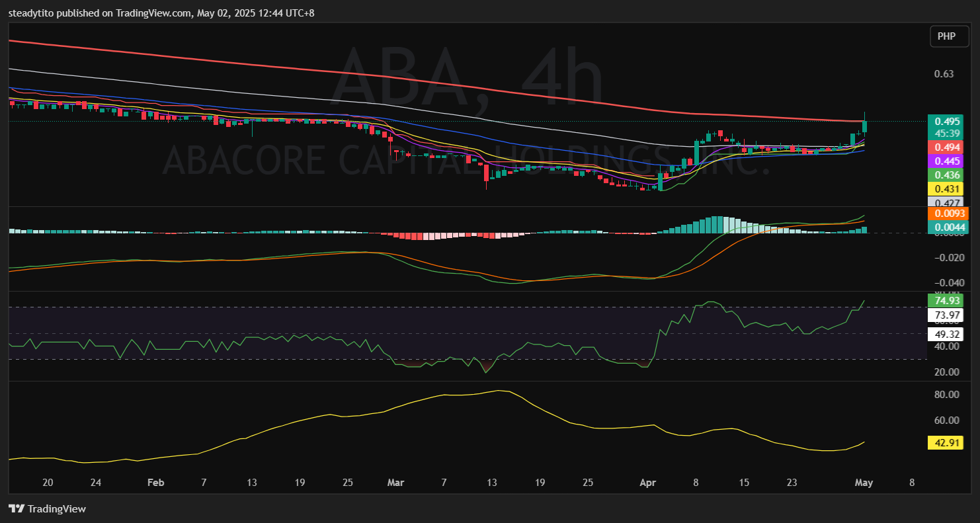Click the 15 date label on time axis
The width and height of the screenshot is (980, 523).
point(744,483)
